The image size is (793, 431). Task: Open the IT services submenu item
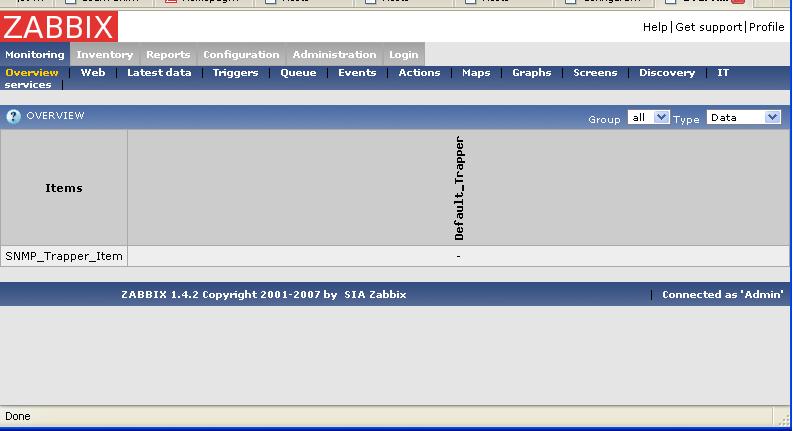pos(28,84)
